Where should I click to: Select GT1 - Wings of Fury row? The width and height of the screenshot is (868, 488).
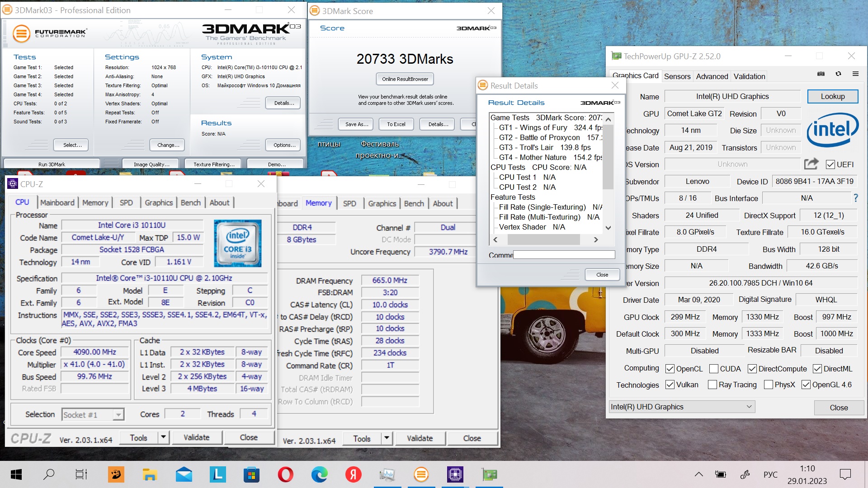pos(550,127)
